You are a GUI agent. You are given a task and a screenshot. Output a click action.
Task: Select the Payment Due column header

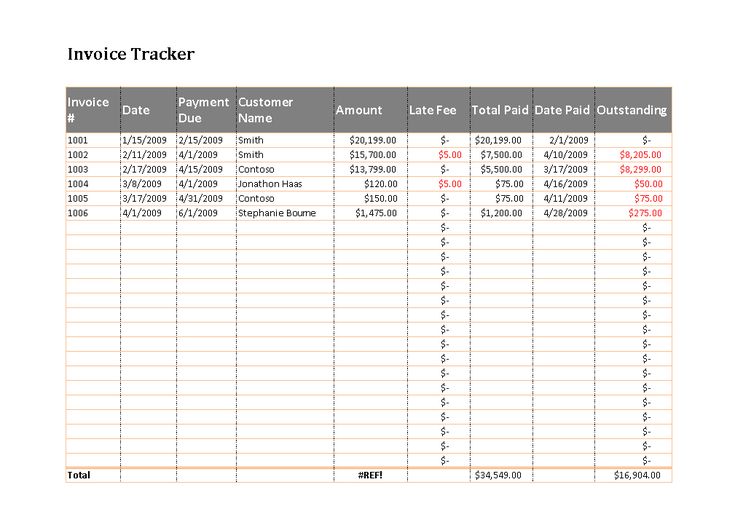pos(206,110)
